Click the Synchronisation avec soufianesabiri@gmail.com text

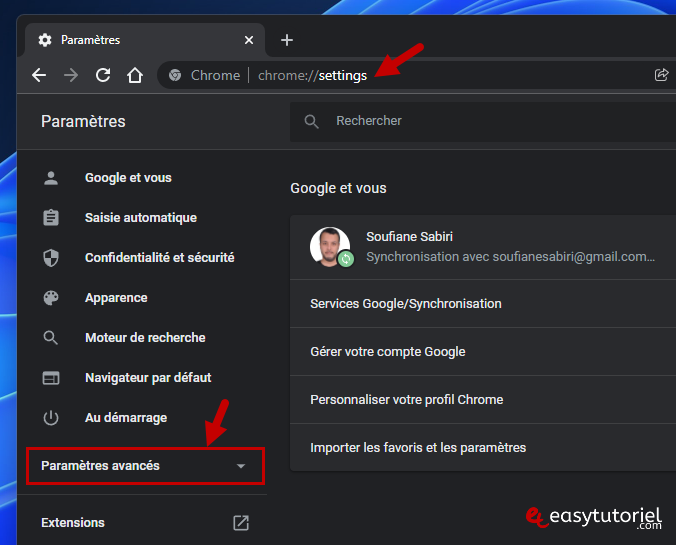510,257
